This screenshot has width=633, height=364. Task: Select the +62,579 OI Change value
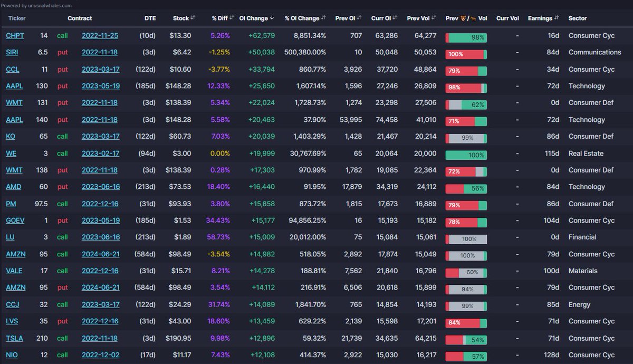[261, 35]
